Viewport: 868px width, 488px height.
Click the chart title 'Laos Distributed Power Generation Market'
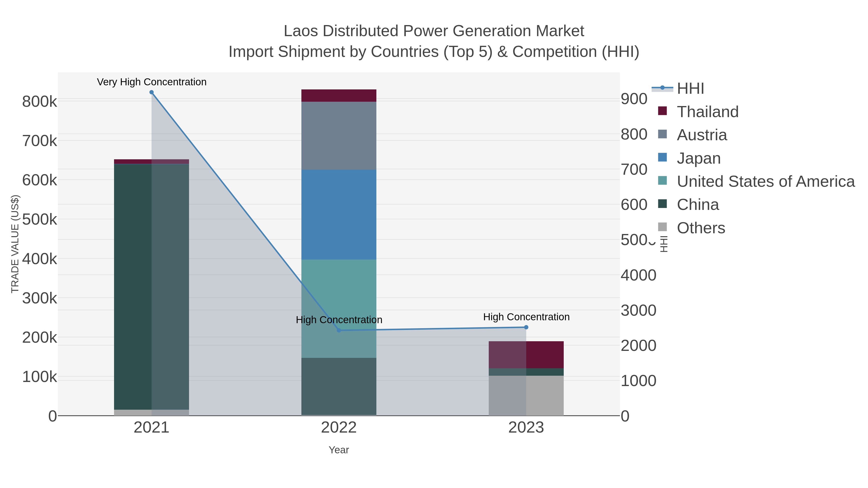click(x=434, y=31)
